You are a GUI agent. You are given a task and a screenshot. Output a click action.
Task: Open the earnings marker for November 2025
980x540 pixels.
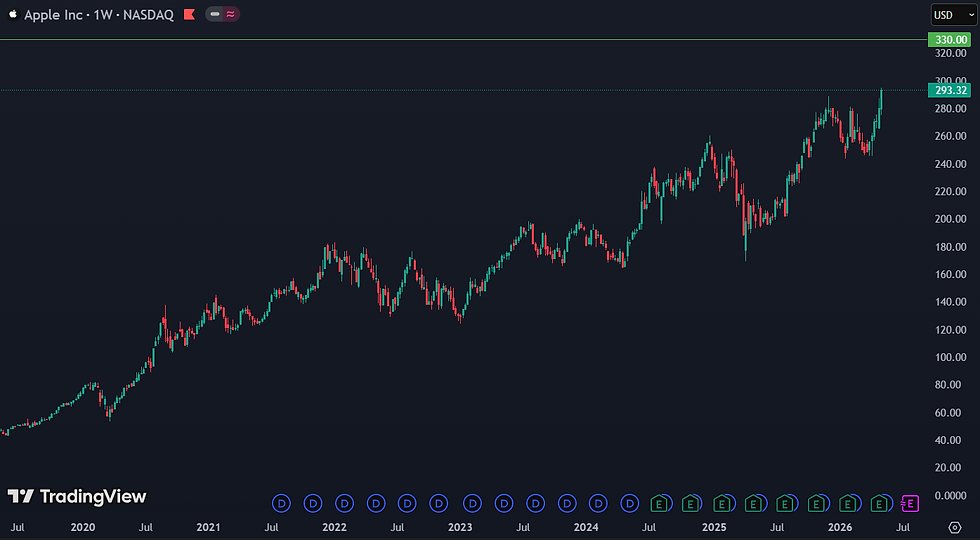click(816, 502)
